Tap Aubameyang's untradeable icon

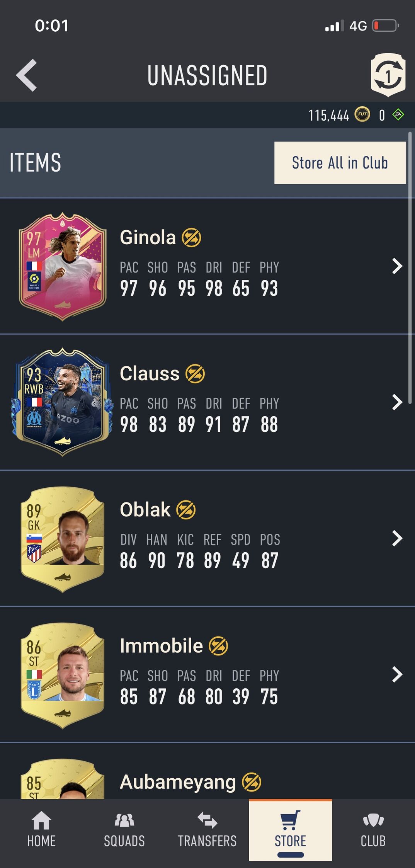(252, 782)
